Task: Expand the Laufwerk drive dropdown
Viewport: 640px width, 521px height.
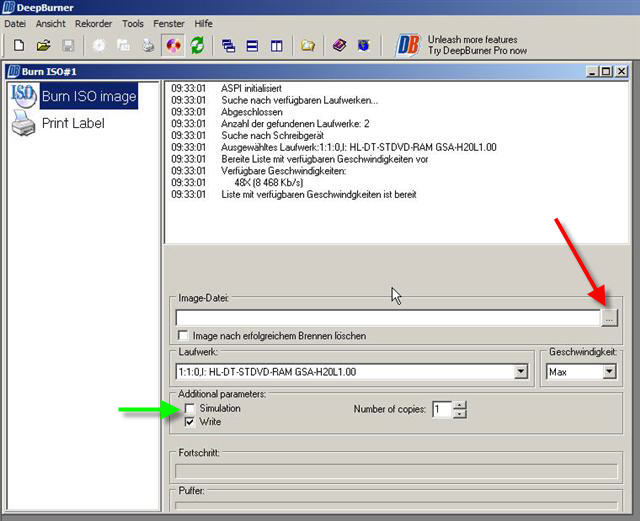Action: click(x=521, y=372)
